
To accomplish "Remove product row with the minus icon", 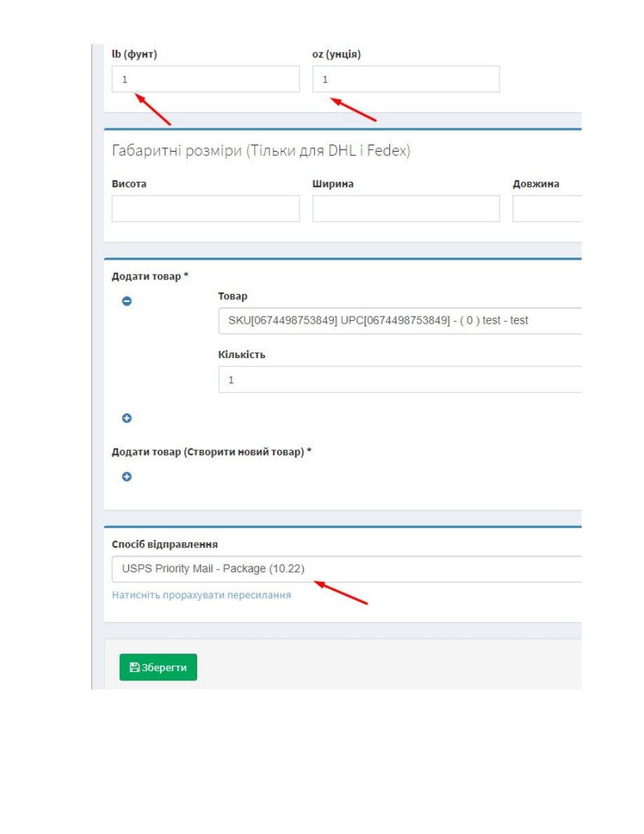I will [126, 301].
